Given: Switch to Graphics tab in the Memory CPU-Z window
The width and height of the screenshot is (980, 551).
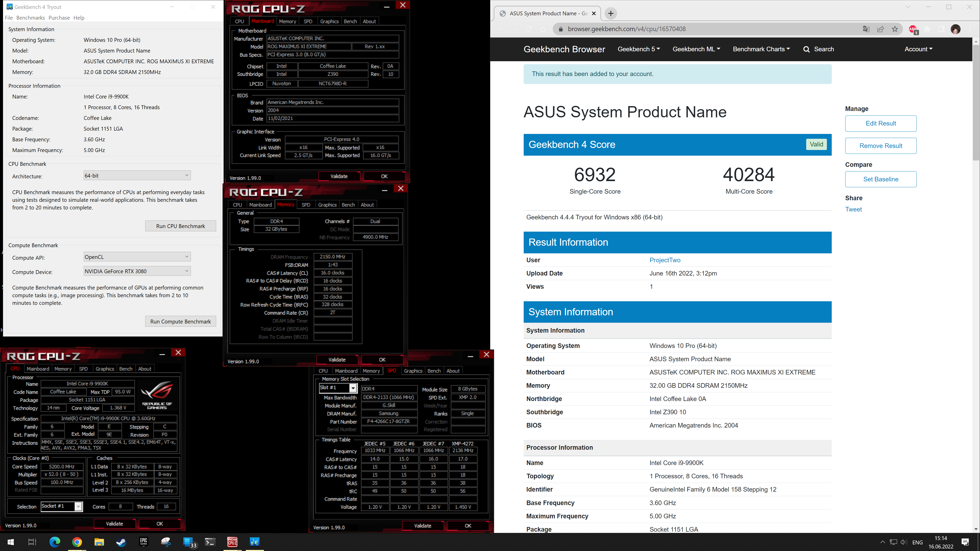Looking at the screenshot, I should pos(327,205).
